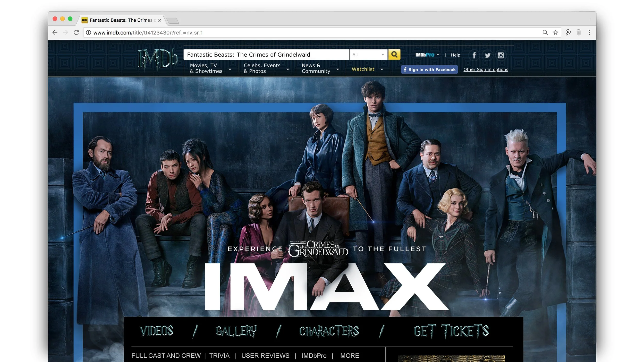Open a new browser tab
644x362 pixels.
point(172,21)
